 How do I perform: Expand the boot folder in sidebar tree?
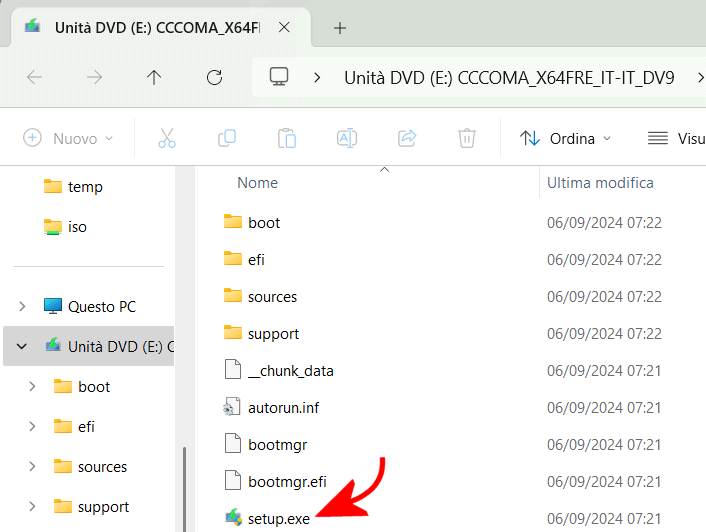32,387
